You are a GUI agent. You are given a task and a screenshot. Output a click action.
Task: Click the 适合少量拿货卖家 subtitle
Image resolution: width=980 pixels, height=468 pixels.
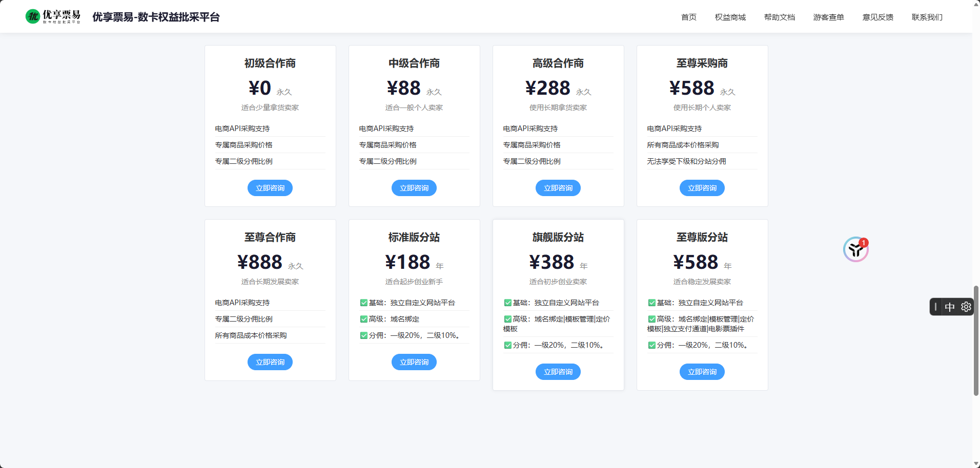(270, 108)
